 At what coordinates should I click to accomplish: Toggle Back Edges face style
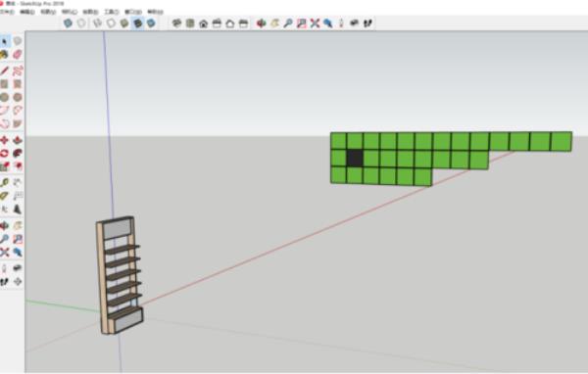(x=81, y=23)
